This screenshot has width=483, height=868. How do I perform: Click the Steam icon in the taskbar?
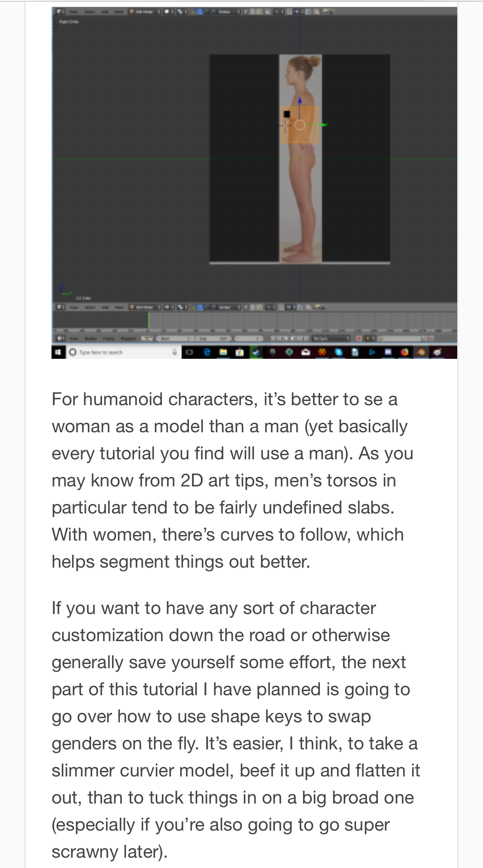point(256,352)
